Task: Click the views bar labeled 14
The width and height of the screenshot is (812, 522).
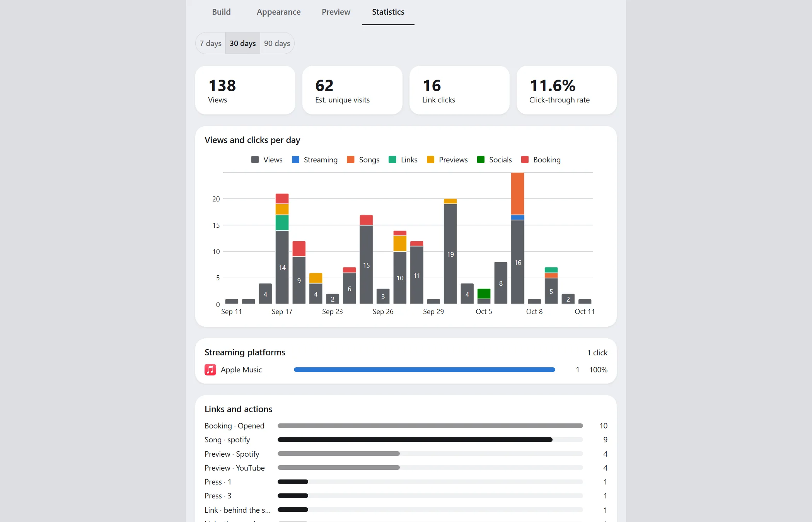Action: tap(282, 267)
